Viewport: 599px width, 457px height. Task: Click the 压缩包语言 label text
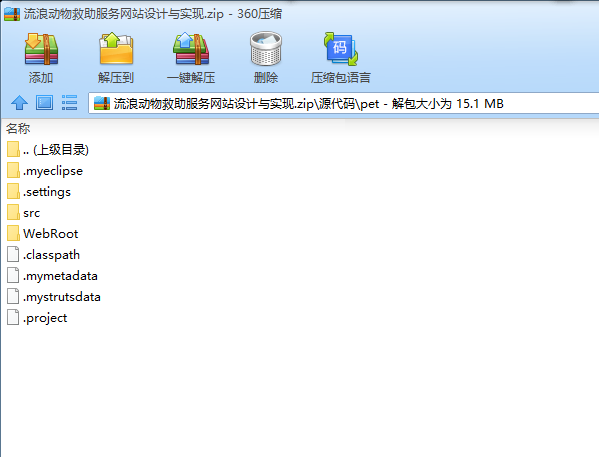click(x=341, y=78)
